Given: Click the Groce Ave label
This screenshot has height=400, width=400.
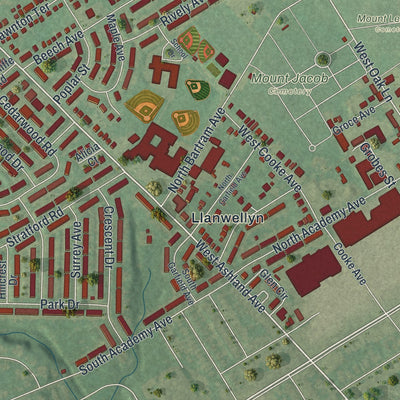Looking at the screenshot, I should tap(354, 120).
